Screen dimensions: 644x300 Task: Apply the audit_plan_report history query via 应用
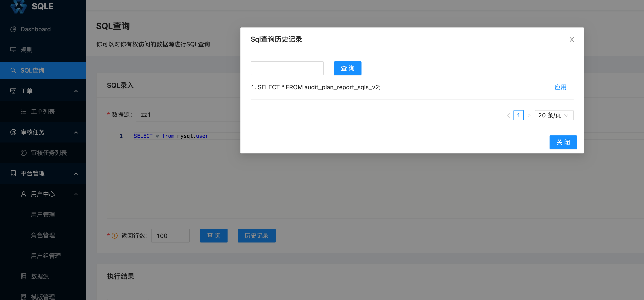560,87
